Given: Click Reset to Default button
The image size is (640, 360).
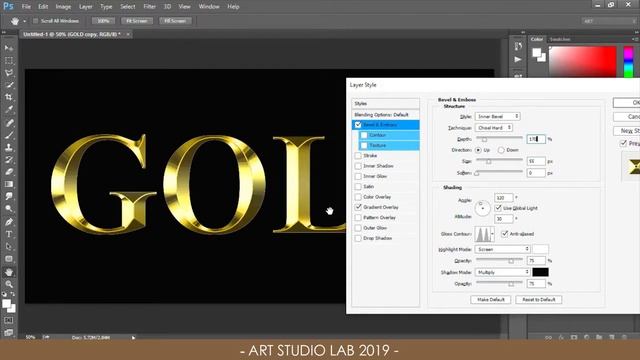Looking at the screenshot, I should [x=539, y=300].
